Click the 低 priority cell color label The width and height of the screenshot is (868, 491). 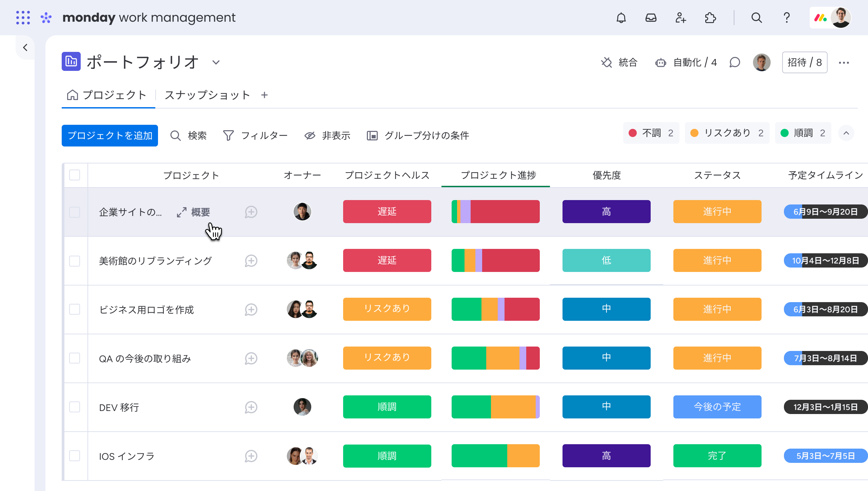(606, 260)
